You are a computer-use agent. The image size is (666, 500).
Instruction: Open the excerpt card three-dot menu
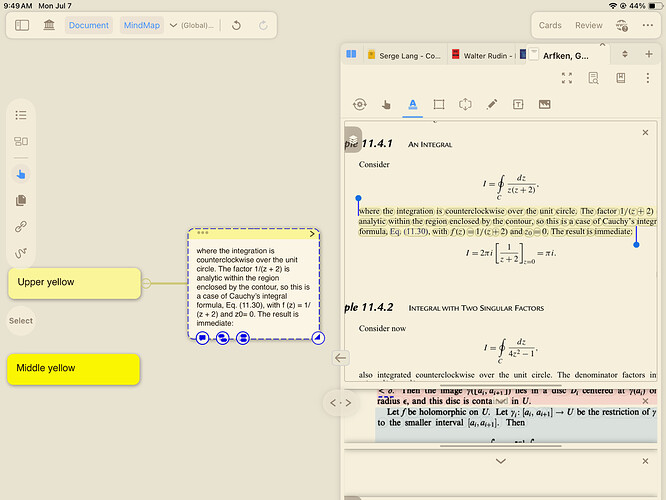(203, 233)
